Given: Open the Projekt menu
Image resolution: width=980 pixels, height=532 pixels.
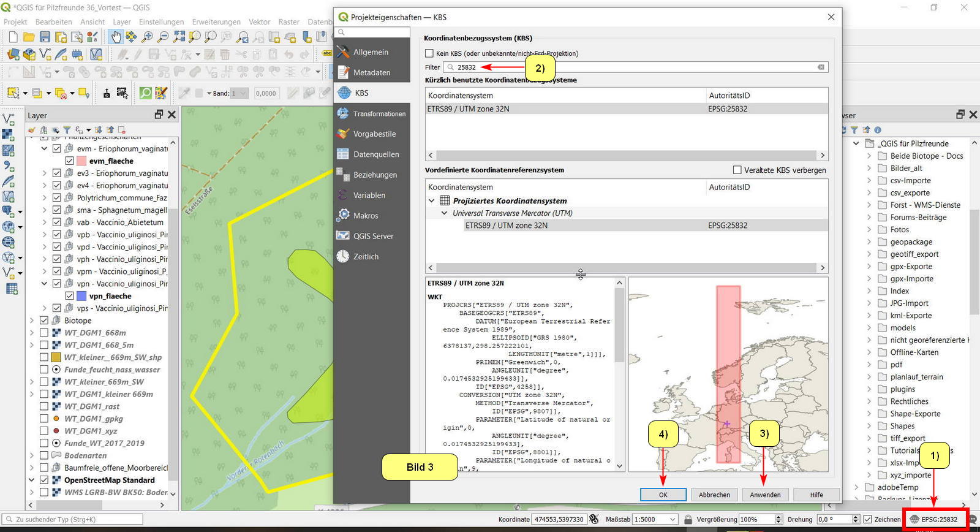Looking at the screenshot, I should (x=15, y=21).
